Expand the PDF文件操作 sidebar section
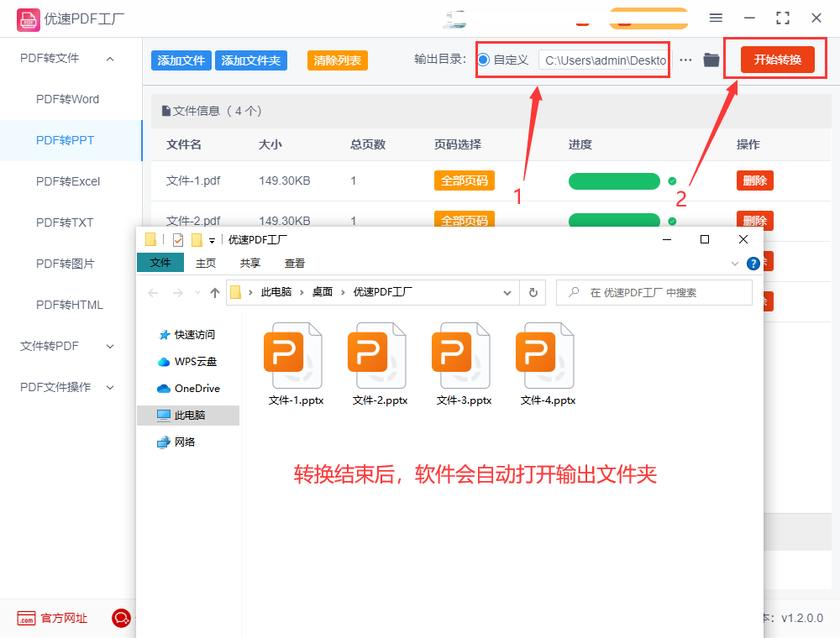840x638 pixels. 110,388
